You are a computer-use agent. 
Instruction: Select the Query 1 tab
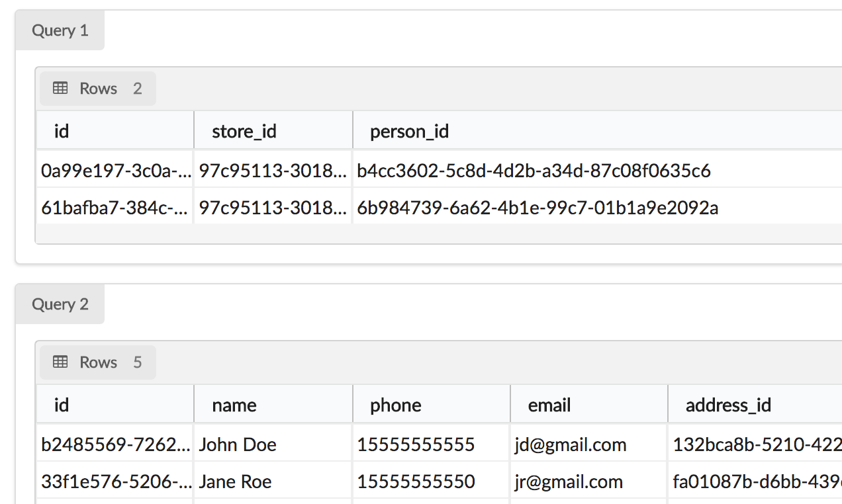pos(60,30)
